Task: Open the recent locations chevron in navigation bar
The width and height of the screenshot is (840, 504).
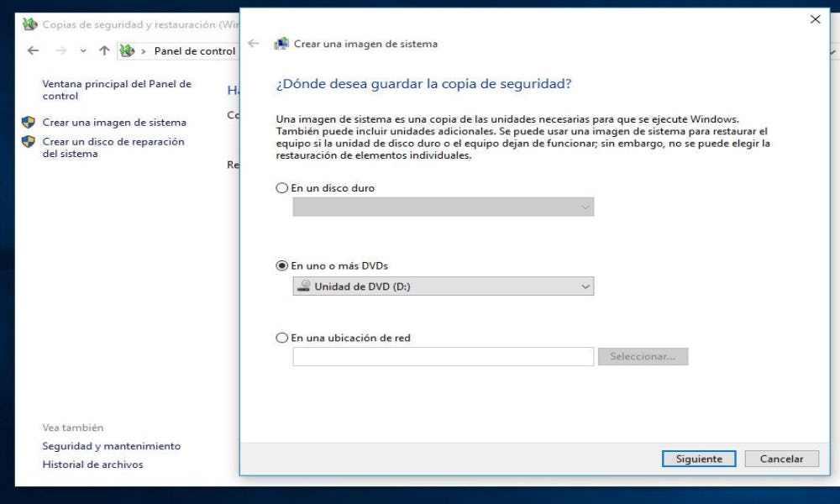Action: point(83,51)
